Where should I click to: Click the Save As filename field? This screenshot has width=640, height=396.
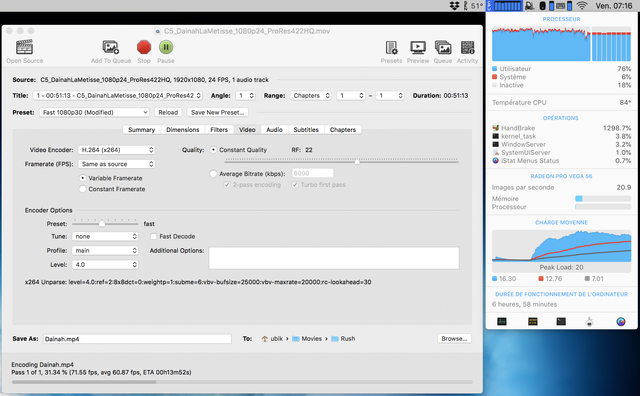coord(137,338)
